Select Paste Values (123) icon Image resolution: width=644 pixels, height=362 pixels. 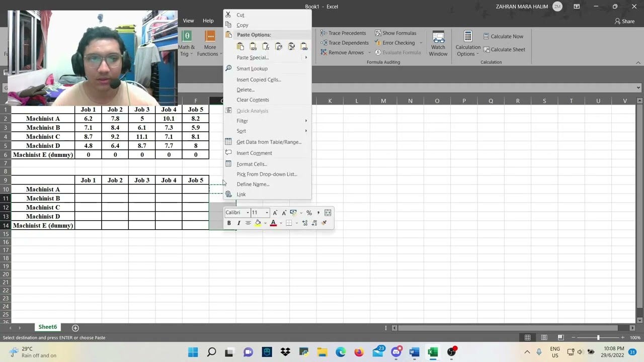[x=253, y=46]
